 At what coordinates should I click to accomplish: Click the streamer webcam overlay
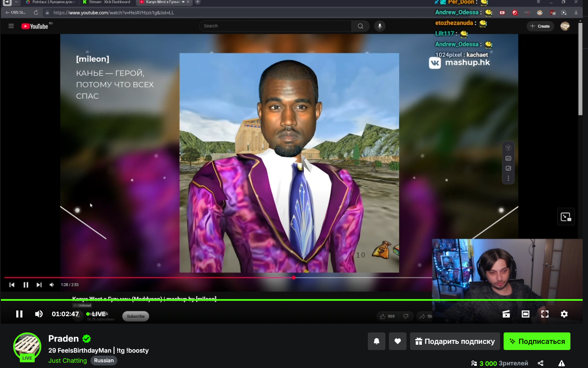tap(507, 281)
